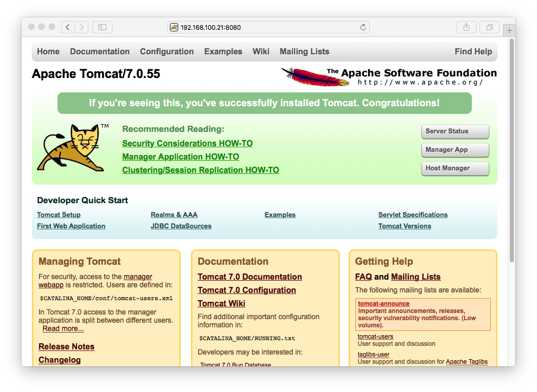Follow the Apache Taglibs link
The width and height of the screenshot is (537, 392).
[467, 362]
